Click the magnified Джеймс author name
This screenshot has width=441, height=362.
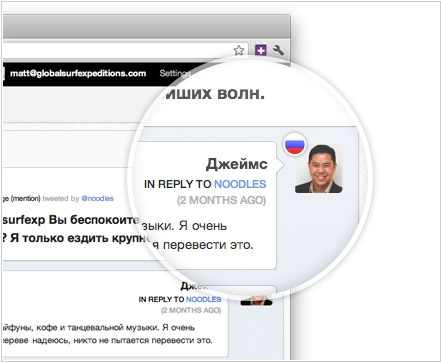click(237, 164)
